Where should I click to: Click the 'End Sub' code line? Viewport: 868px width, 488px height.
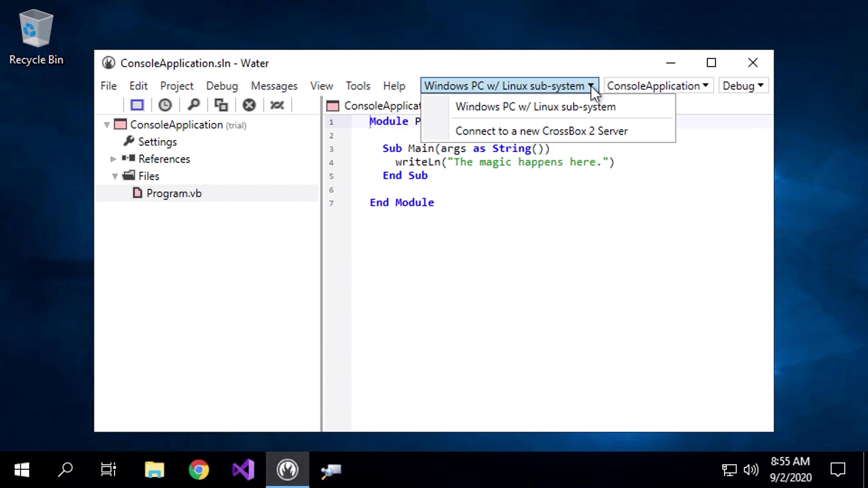(405, 175)
